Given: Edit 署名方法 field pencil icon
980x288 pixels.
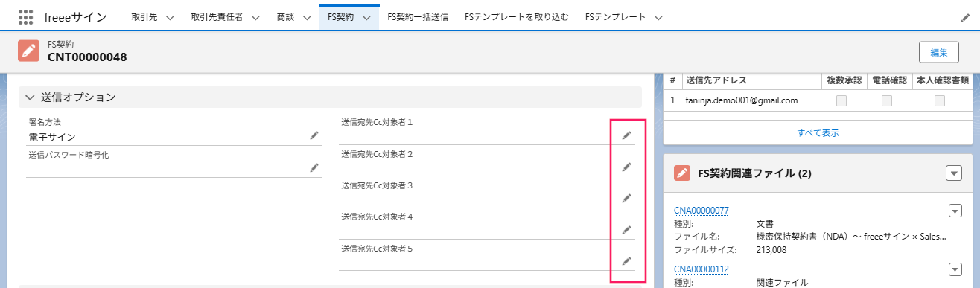Looking at the screenshot, I should click(x=314, y=135).
